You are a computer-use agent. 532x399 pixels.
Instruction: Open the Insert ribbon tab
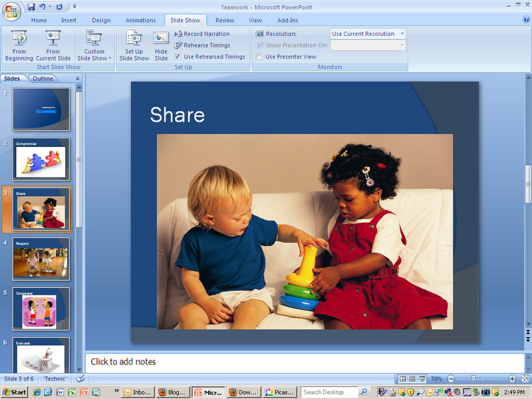(x=68, y=21)
